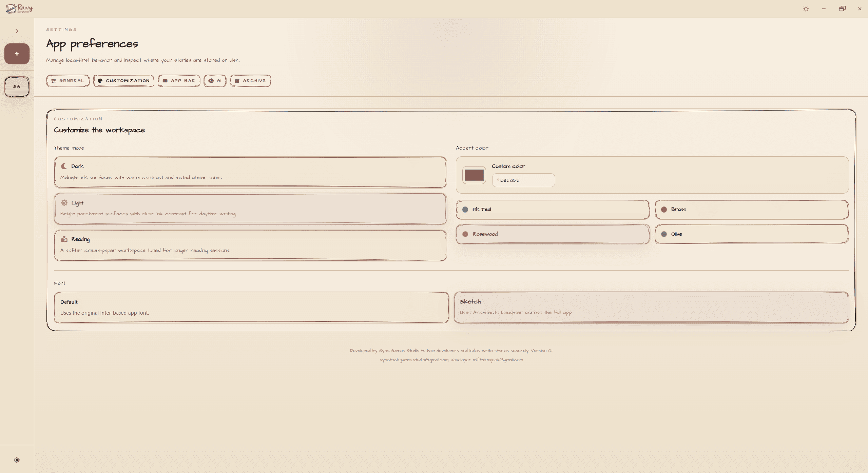Click the Reading mode reader icon
Screen dimensions: 868x473
64,239
